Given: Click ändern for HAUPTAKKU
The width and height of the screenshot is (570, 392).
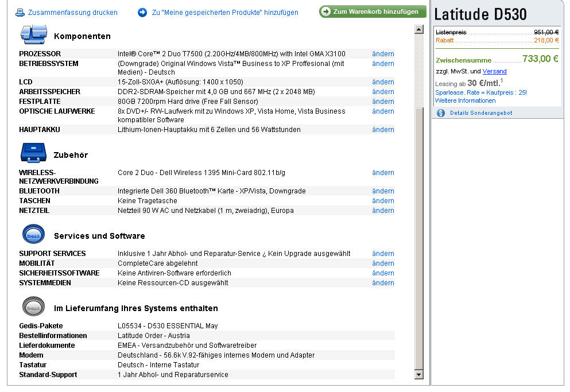Looking at the screenshot, I should (x=383, y=130).
